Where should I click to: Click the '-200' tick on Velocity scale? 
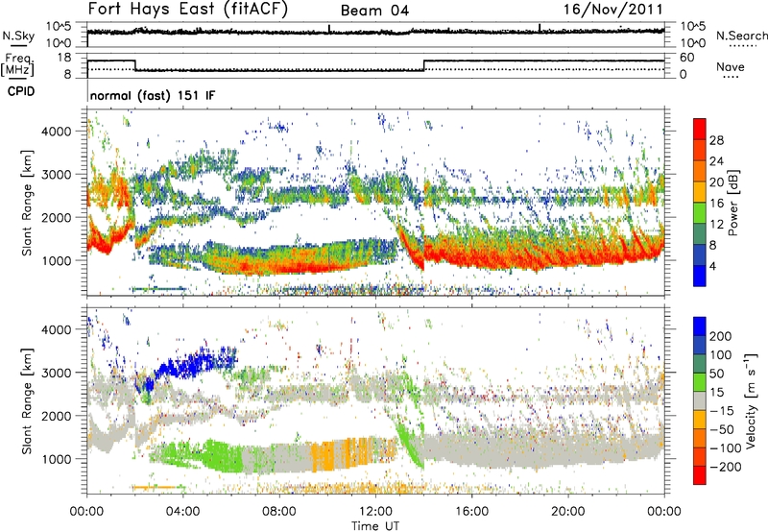coord(724,467)
